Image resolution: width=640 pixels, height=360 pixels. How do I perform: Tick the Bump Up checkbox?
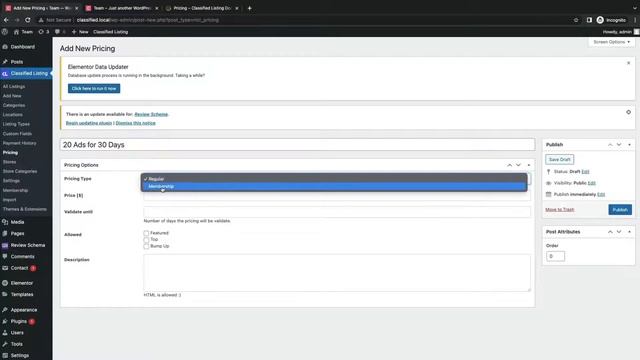click(146, 246)
